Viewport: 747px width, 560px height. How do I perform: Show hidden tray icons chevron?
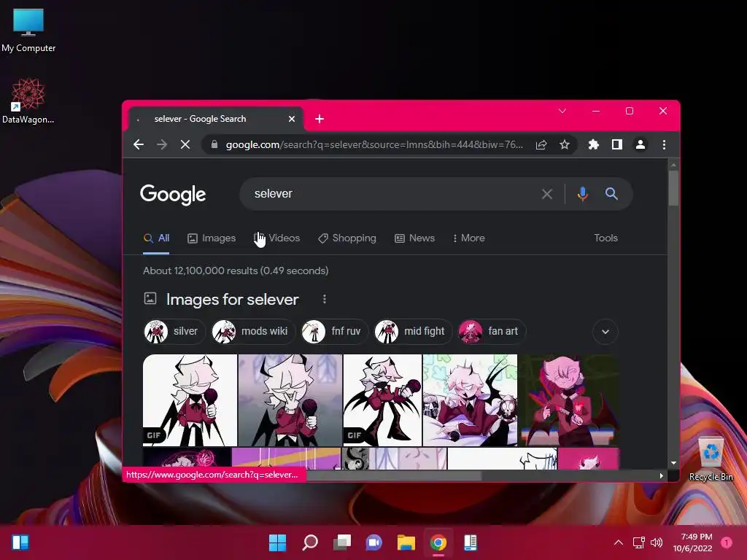(619, 542)
